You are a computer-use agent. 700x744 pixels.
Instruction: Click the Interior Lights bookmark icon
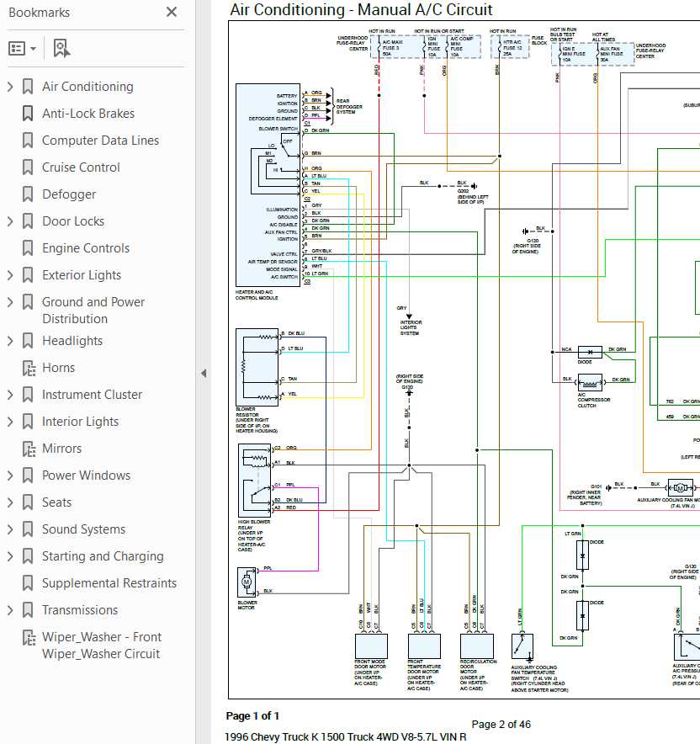pos(28,422)
